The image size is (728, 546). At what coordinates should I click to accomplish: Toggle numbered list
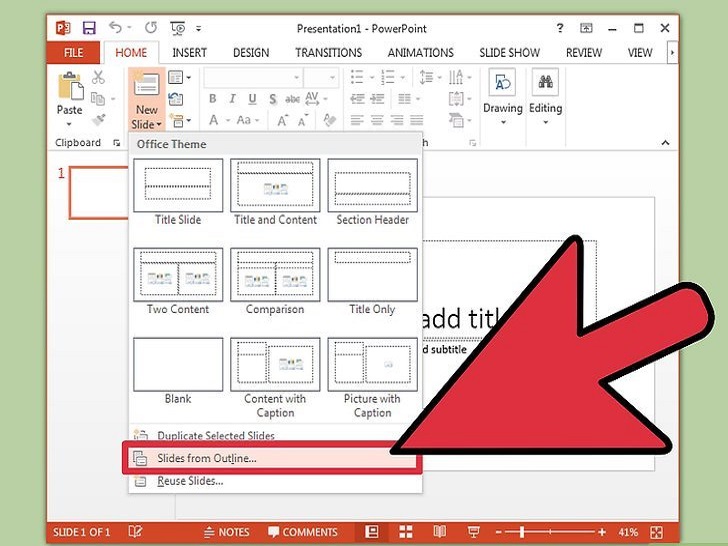tap(388, 77)
